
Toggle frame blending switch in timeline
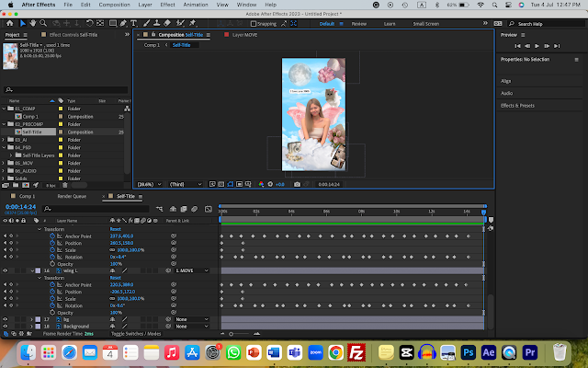(184, 209)
